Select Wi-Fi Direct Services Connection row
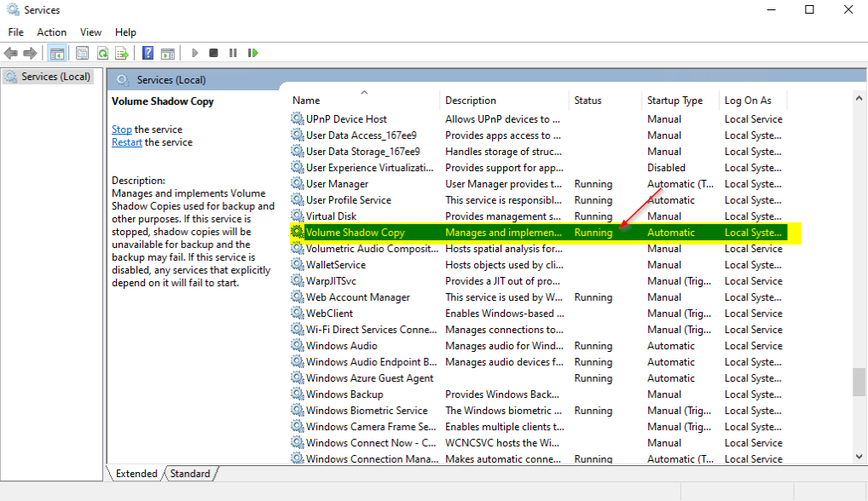Viewport: 868px width, 501px height. [x=537, y=329]
